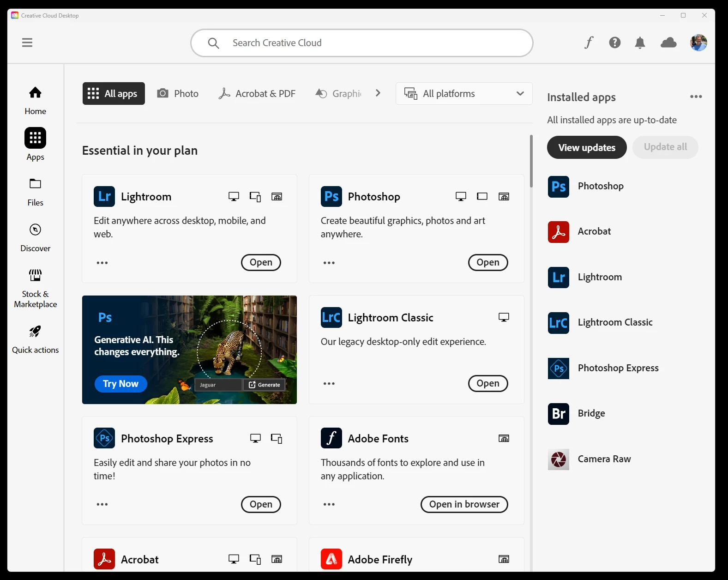Click the Photoshop card app icon
Viewport: 728px width, 580px height.
click(331, 196)
